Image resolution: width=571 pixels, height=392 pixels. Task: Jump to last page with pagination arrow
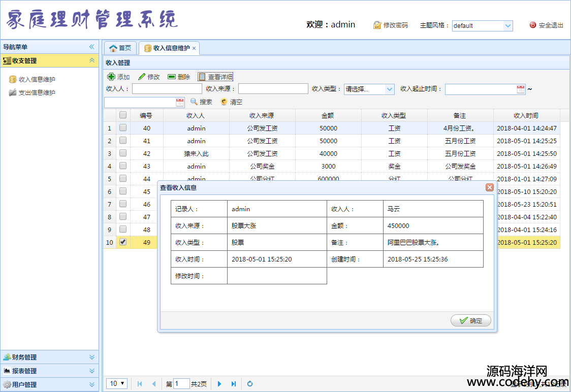coord(234,384)
